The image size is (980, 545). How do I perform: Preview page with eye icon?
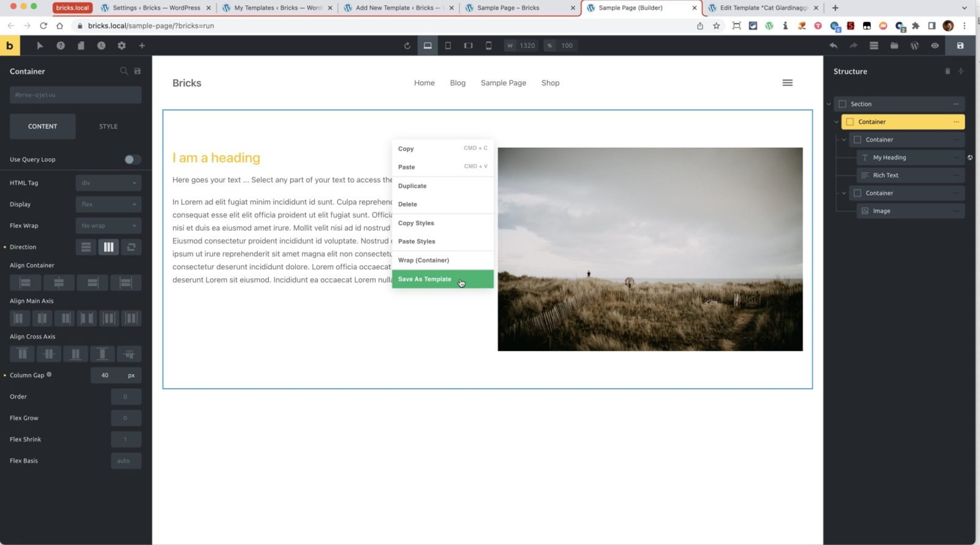(934, 46)
